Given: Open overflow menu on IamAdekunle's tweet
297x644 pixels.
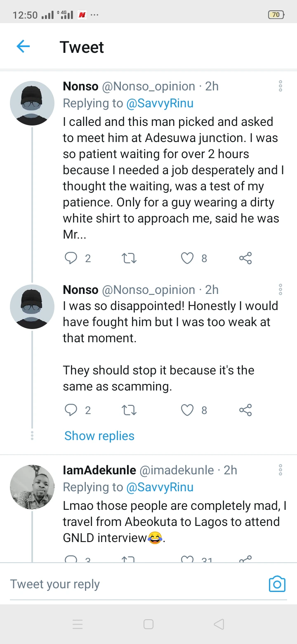Looking at the screenshot, I should click(x=280, y=470).
